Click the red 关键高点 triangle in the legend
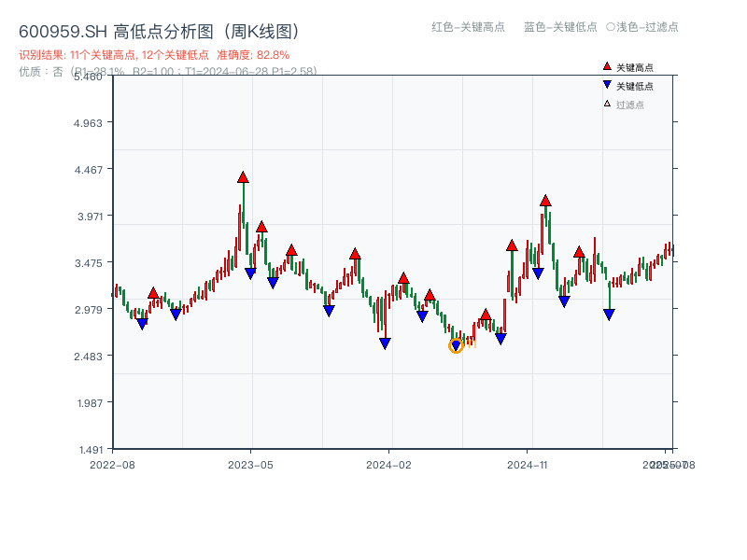Image resolution: width=747 pixels, height=560 pixels. (607, 66)
